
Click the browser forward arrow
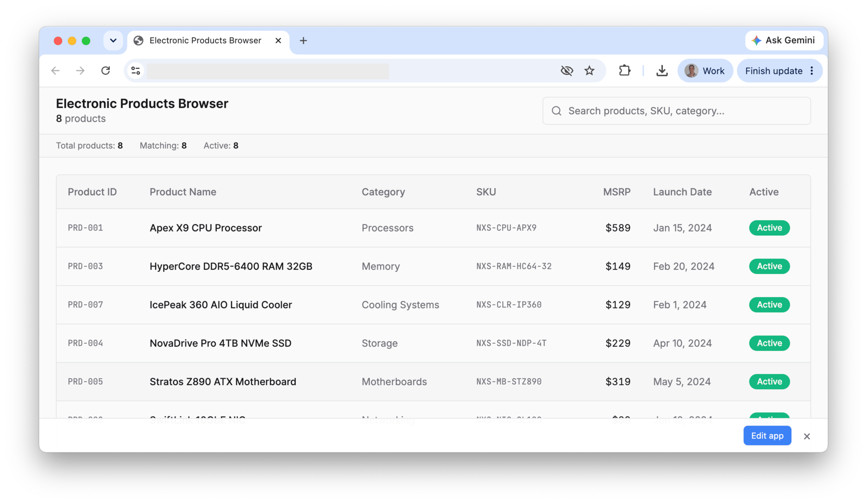tap(80, 71)
